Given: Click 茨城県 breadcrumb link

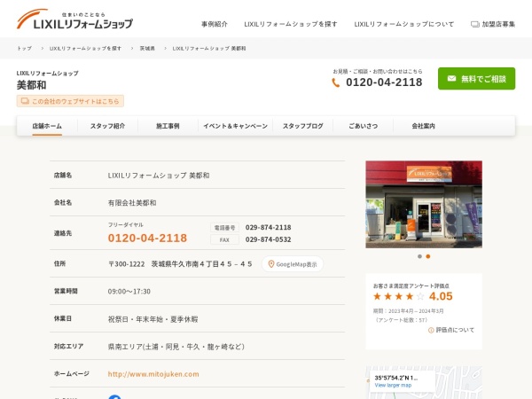Looking at the screenshot, I should [147, 49].
